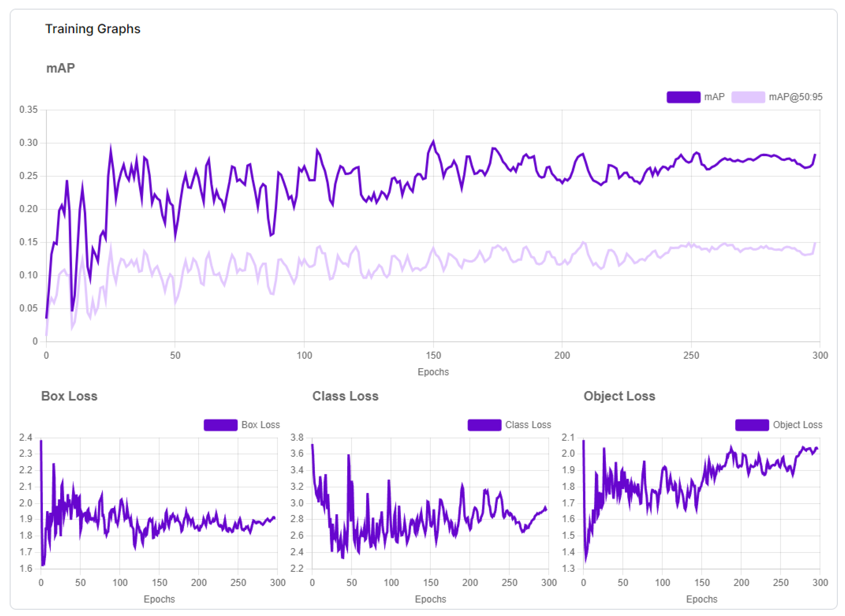The image size is (845, 616).
Task: Click the Training Graphs heading
Action: pos(93,29)
